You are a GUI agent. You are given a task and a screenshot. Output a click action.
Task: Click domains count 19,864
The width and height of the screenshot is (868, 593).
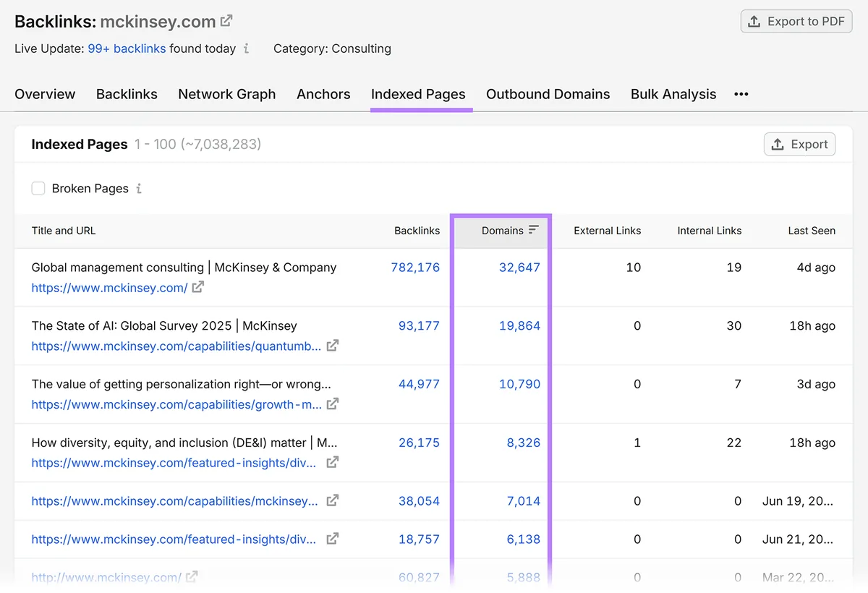[519, 326]
